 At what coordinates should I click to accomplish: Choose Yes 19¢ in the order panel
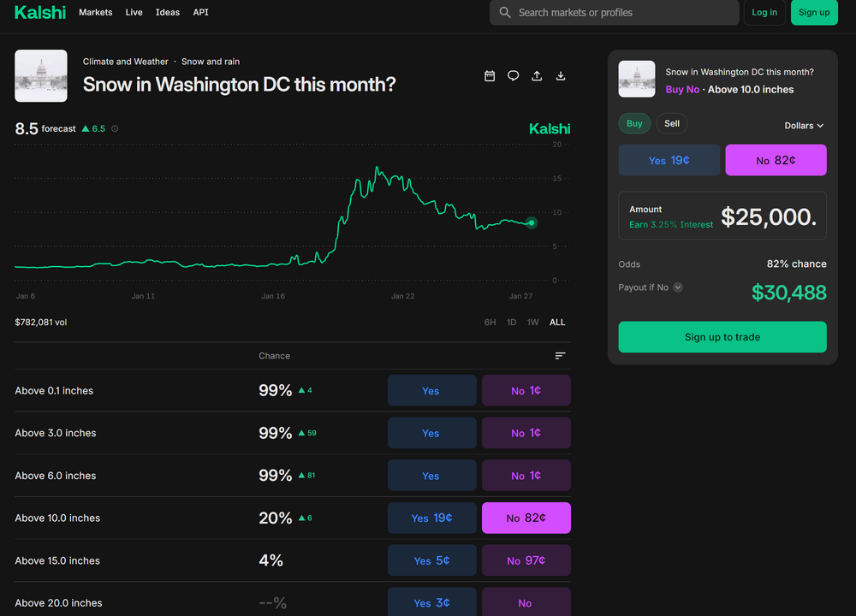pyautogui.click(x=669, y=160)
